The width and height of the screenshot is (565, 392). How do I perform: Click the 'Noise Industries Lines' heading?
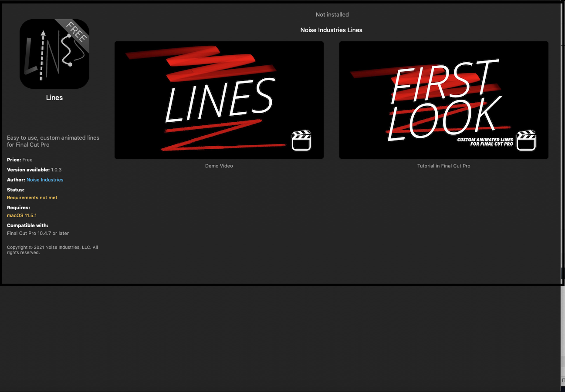332,30
